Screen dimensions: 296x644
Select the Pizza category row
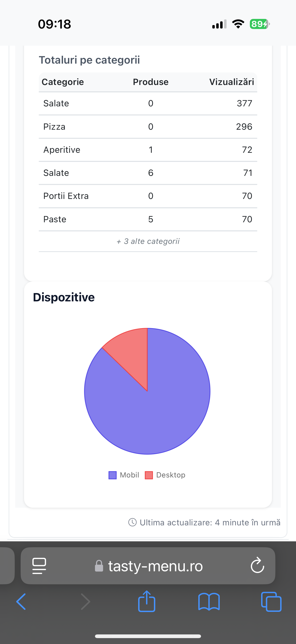[148, 127]
